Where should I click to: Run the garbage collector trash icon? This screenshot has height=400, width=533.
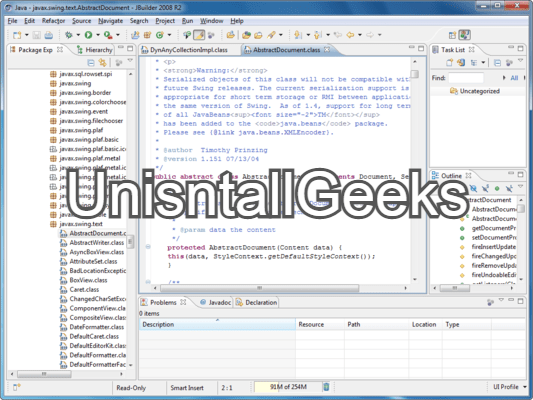point(326,387)
